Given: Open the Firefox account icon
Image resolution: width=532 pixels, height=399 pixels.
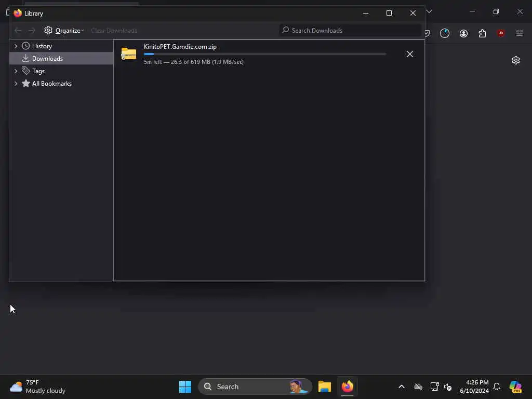Looking at the screenshot, I should pyautogui.click(x=463, y=33).
